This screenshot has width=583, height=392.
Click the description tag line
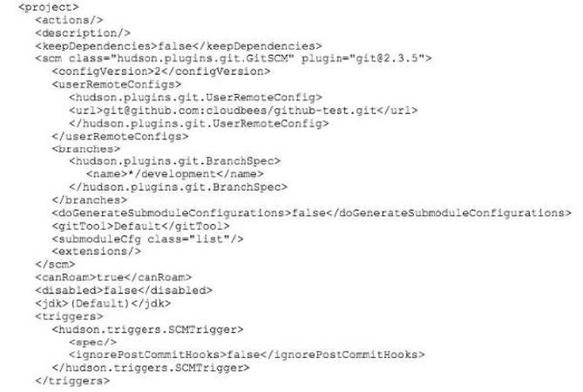(x=83, y=33)
